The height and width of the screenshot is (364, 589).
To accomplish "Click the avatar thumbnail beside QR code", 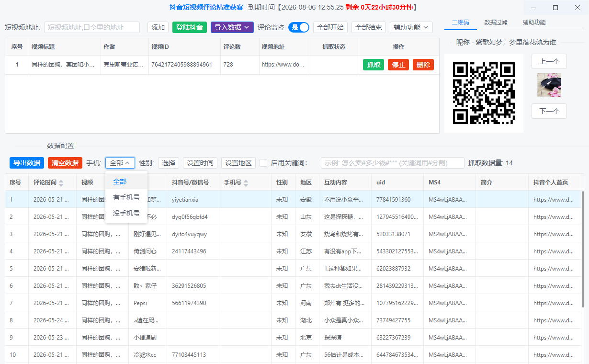I will (x=549, y=85).
